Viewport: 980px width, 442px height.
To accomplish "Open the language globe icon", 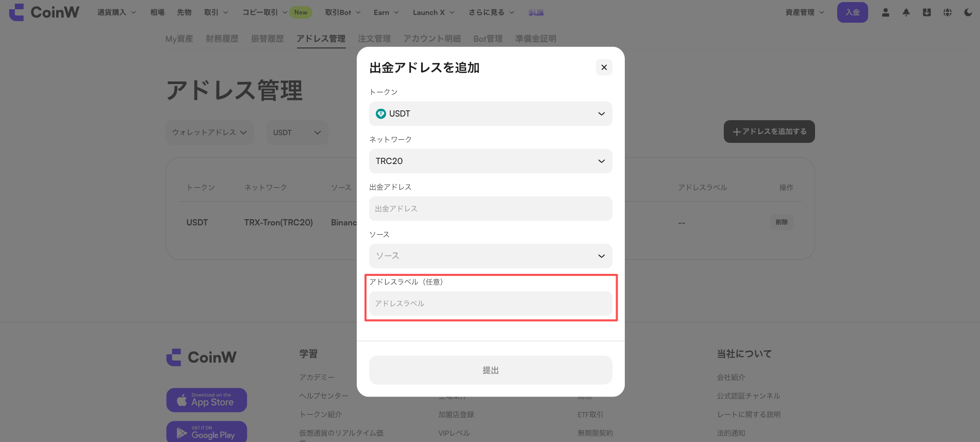I will (x=947, y=12).
